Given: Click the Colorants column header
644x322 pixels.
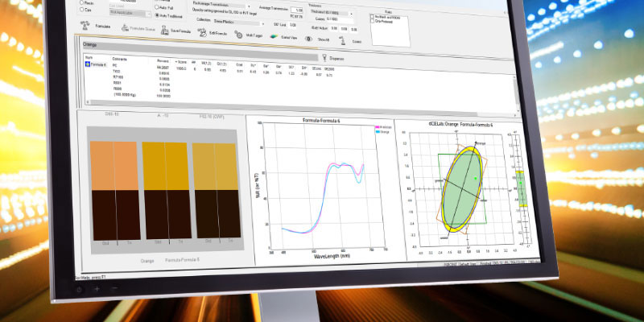Looking at the screenshot, I should tap(119, 59).
